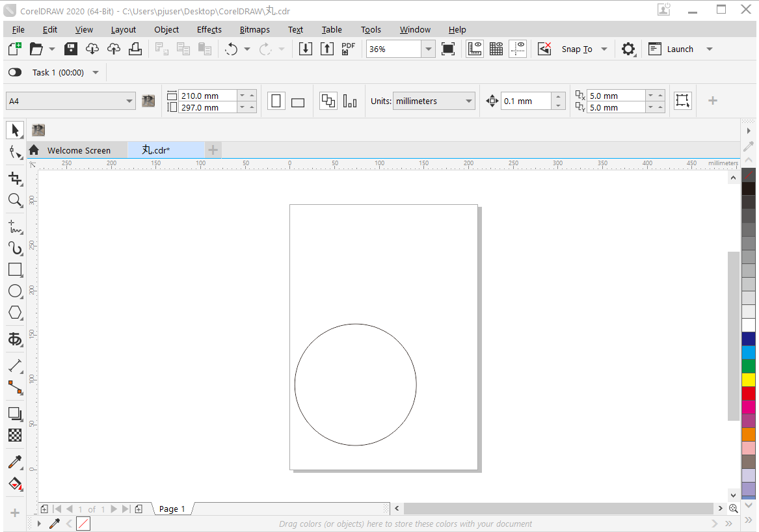
Task: Toggle All Pages layout button
Action: pyautogui.click(x=328, y=101)
